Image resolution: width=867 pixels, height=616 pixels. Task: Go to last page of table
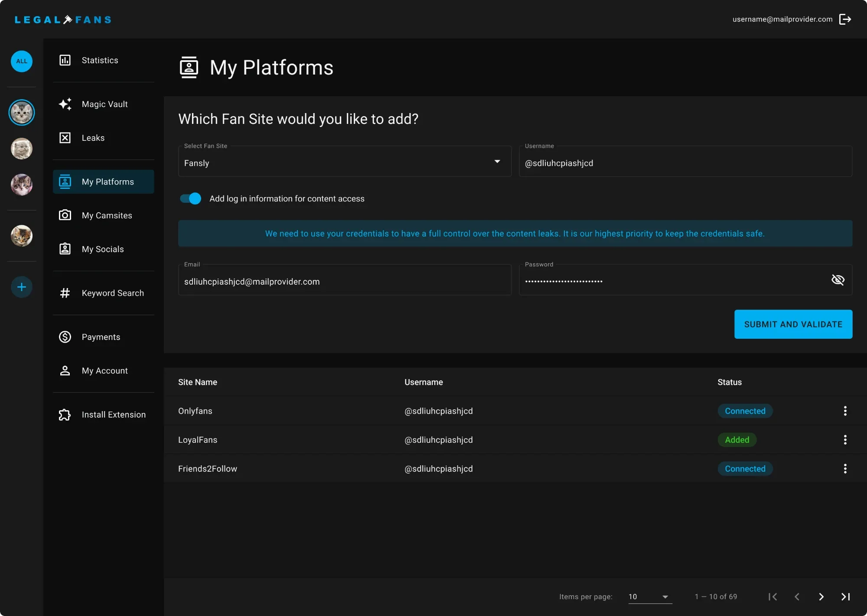pos(845,597)
